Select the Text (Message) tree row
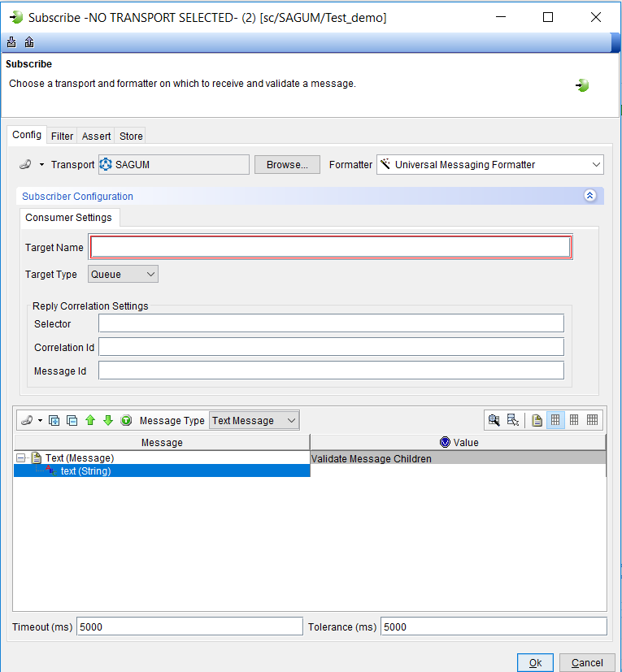The image size is (622, 672). pos(162,457)
